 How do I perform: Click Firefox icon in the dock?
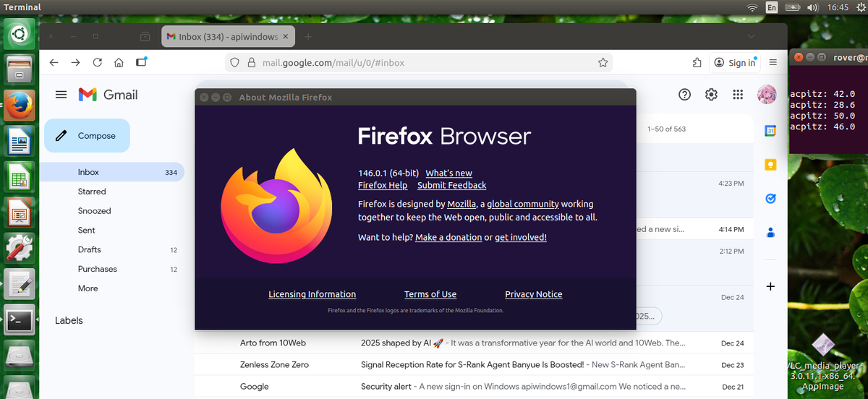pyautogui.click(x=20, y=105)
